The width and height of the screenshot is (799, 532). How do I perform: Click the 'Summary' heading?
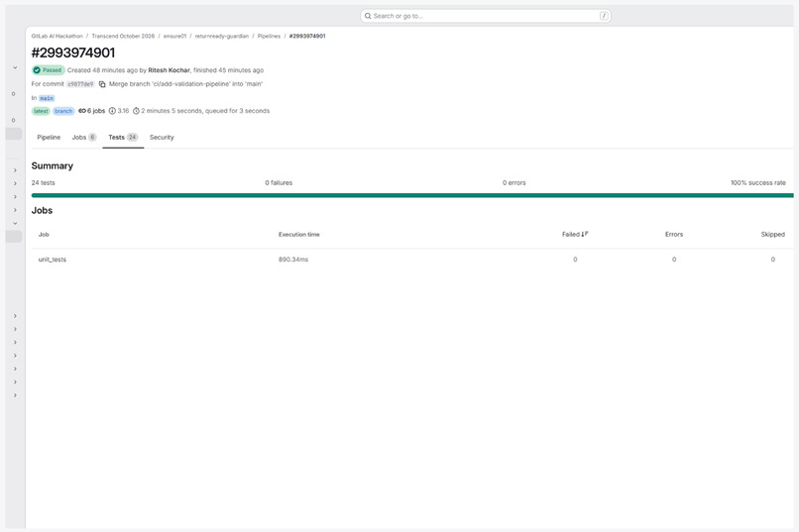pyautogui.click(x=52, y=166)
